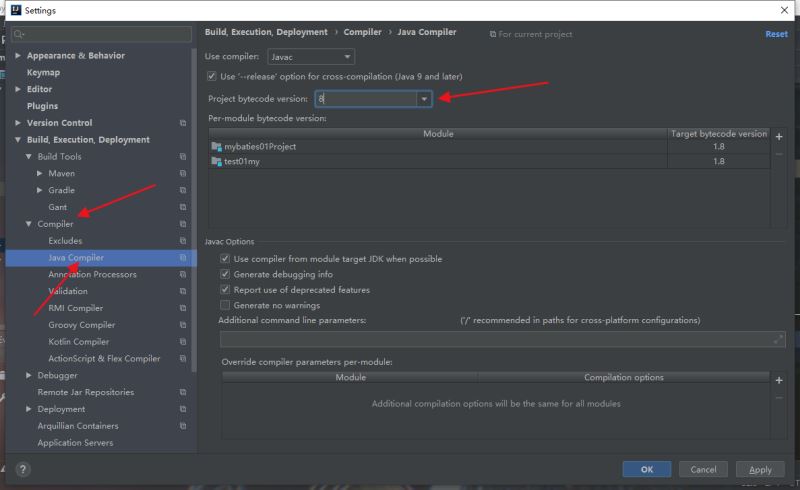Click the plus icon beside Override compiler parameters table
The height and width of the screenshot is (490, 800).
779,380
